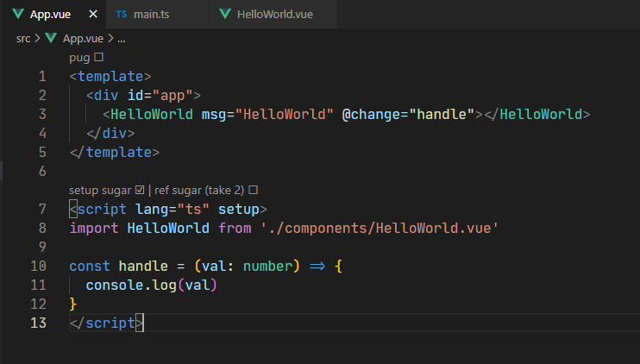640x364 pixels.
Task: Click line number 7 in the gutter
Action: 42,209
